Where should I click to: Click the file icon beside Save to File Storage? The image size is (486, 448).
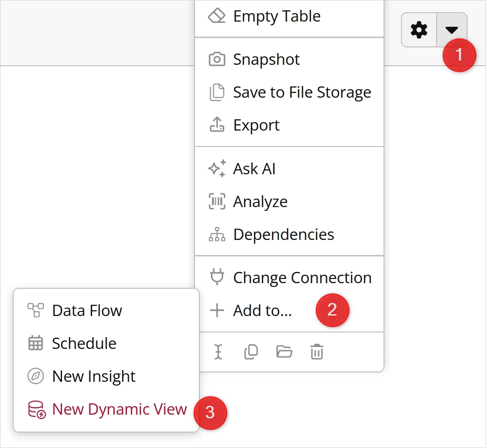(x=217, y=92)
